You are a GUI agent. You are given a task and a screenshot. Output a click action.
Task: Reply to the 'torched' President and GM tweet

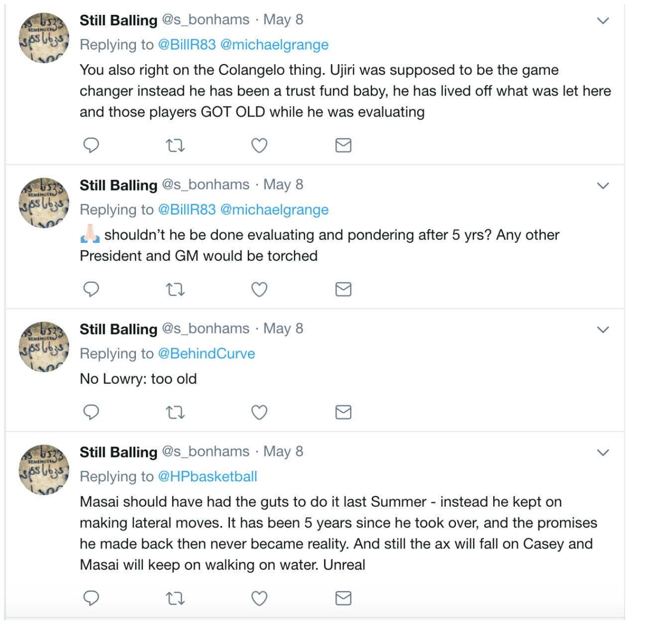click(91, 289)
